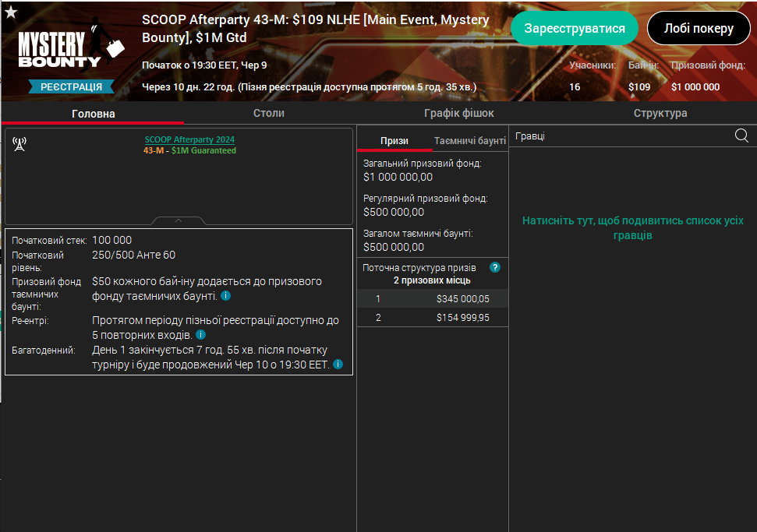Click starting stack value 100 000

point(112,240)
